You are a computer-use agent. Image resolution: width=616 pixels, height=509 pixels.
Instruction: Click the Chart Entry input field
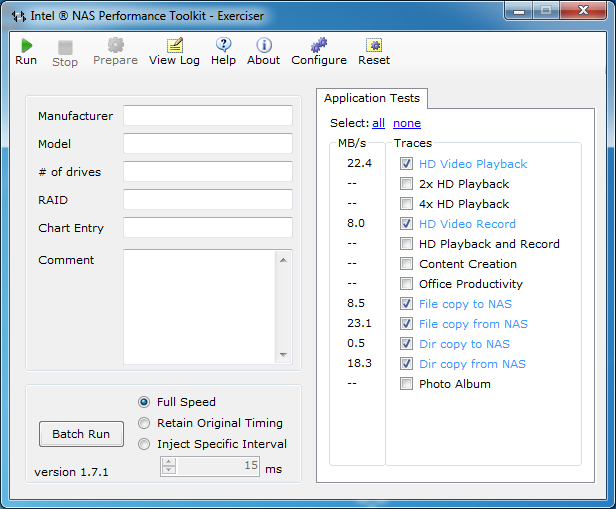pyautogui.click(x=208, y=227)
